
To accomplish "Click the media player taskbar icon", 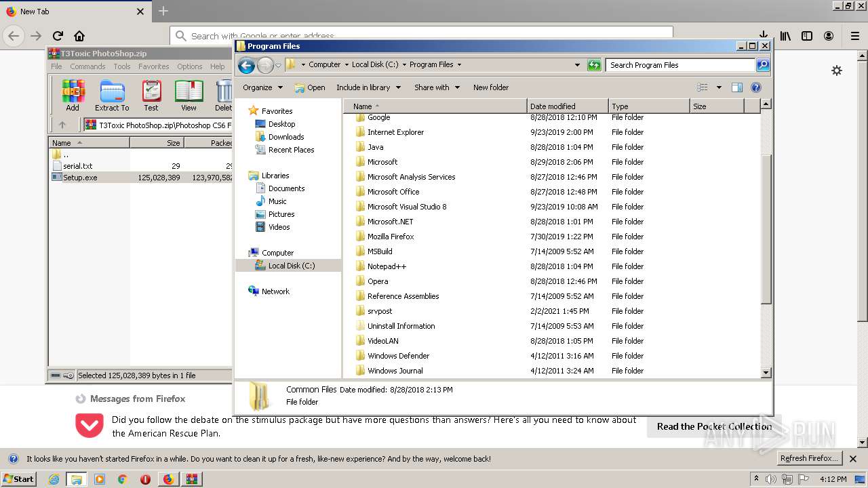I will 100,479.
